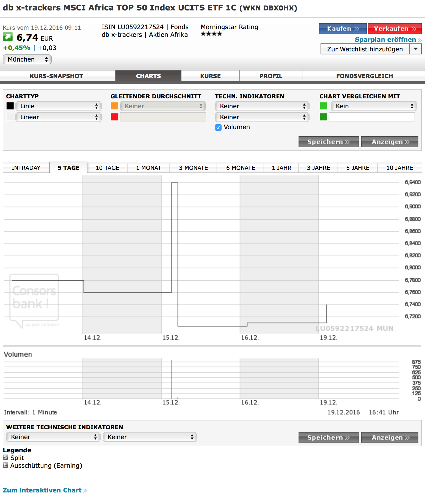Click the Kaufen button
This screenshot has height=504, width=425.
pos(343,29)
